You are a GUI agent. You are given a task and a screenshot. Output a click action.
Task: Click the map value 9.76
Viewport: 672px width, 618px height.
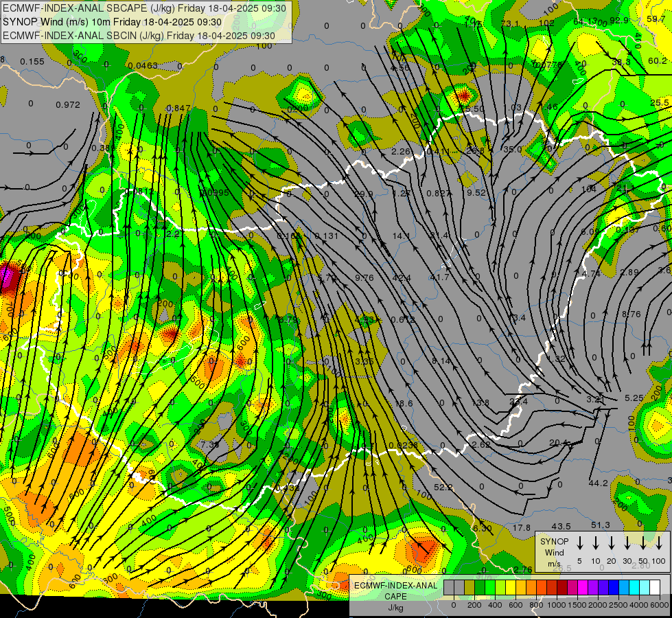(x=364, y=278)
